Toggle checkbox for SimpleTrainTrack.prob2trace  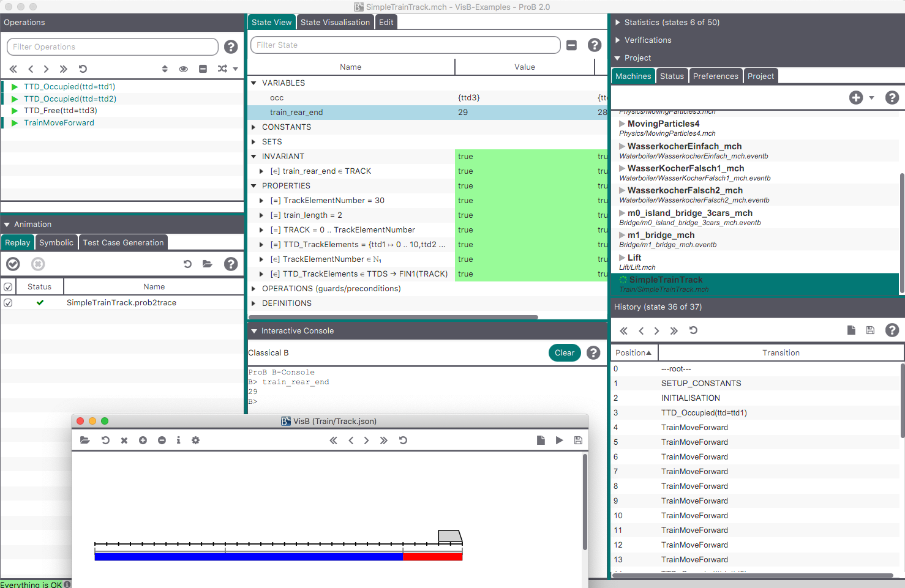(x=8, y=303)
